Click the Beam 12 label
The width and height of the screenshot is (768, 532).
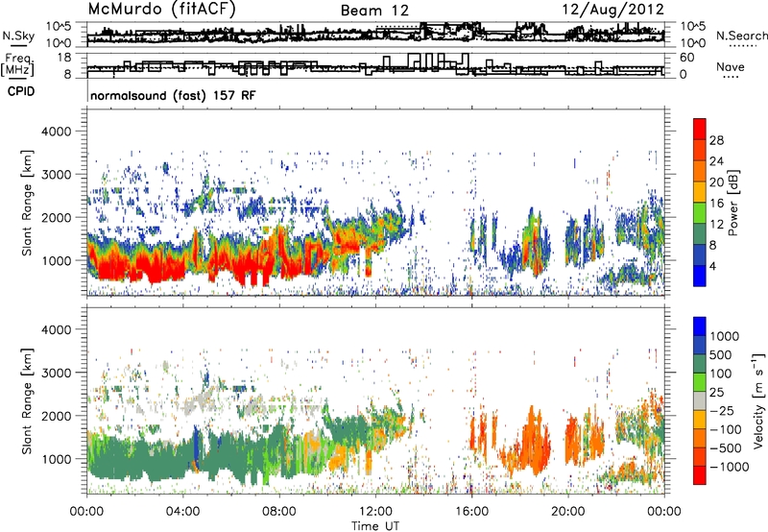(374, 11)
